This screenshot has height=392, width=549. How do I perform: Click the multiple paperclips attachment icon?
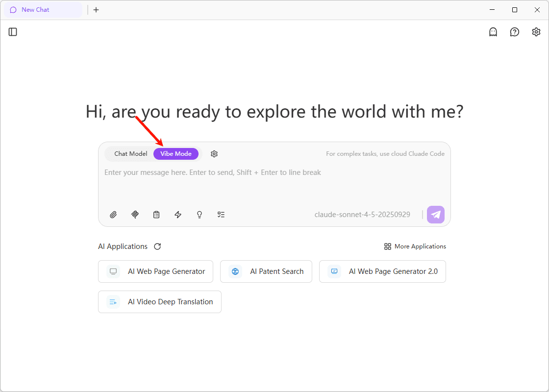[135, 215]
